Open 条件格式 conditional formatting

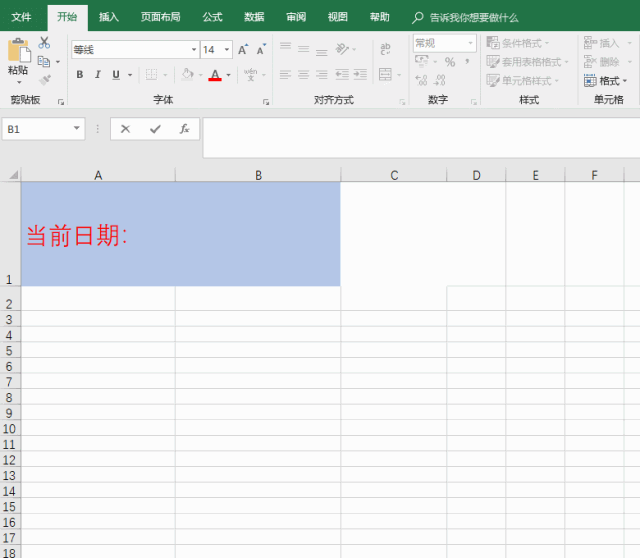[518, 43]
